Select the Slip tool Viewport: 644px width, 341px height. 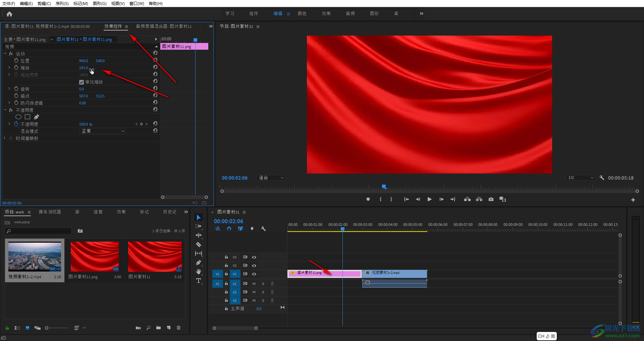199,253
